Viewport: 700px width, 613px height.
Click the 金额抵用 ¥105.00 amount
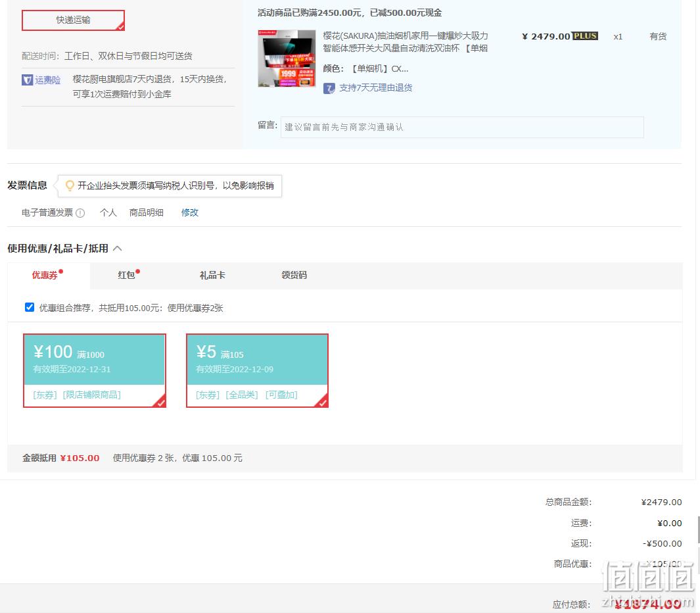click(x=80, y=458)
